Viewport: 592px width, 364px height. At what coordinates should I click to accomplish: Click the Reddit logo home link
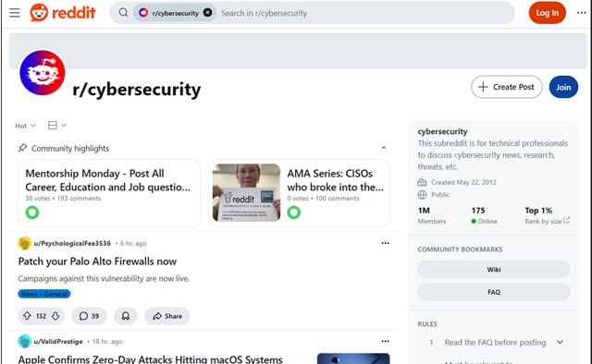63,13
